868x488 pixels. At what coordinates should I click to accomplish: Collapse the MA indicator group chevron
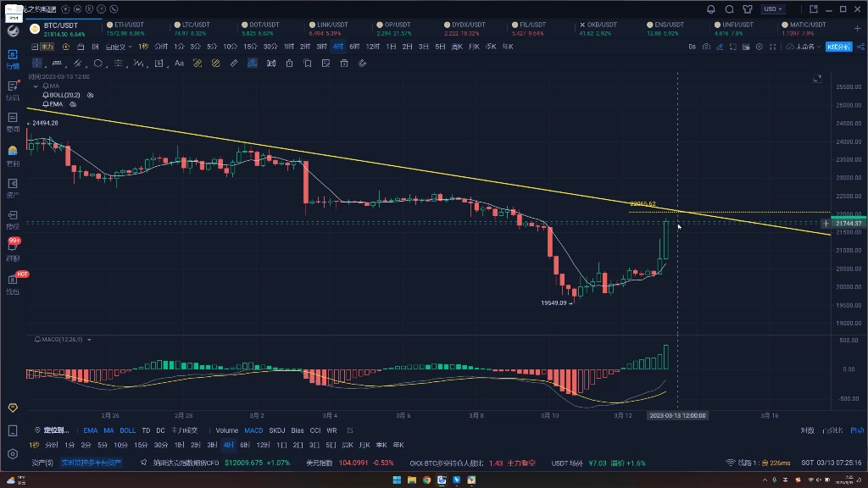tap(36, 86)
